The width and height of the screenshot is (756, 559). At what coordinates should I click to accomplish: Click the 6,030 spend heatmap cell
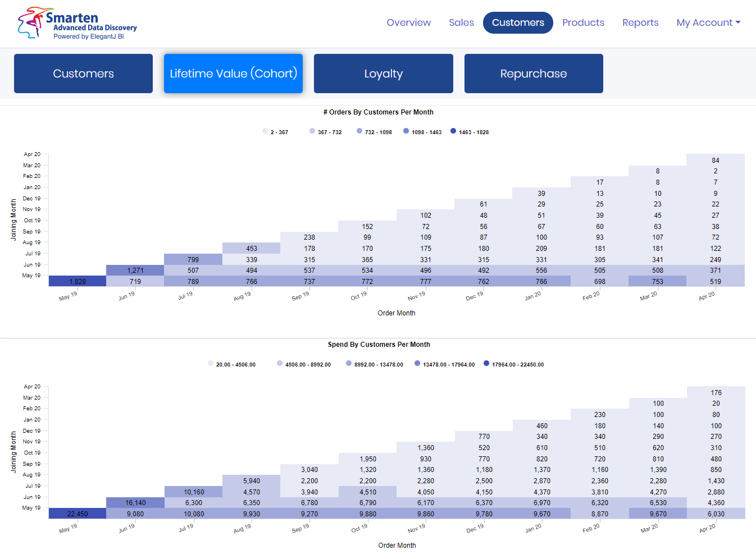[x=716, y=514]
